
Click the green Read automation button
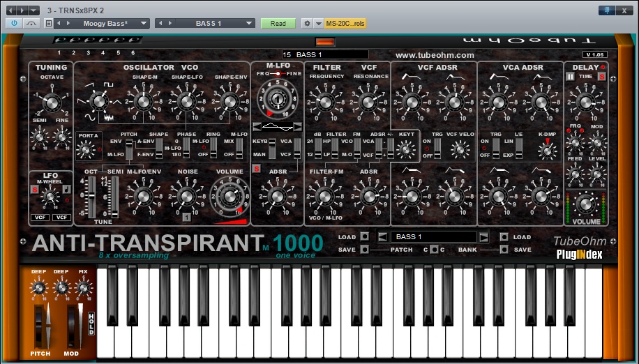click(x=278, y=23)
